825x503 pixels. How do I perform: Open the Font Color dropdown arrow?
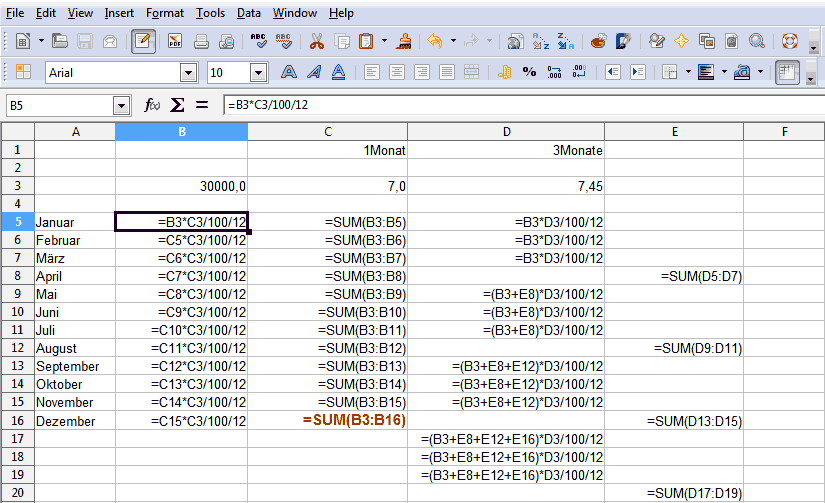[760, 72]
